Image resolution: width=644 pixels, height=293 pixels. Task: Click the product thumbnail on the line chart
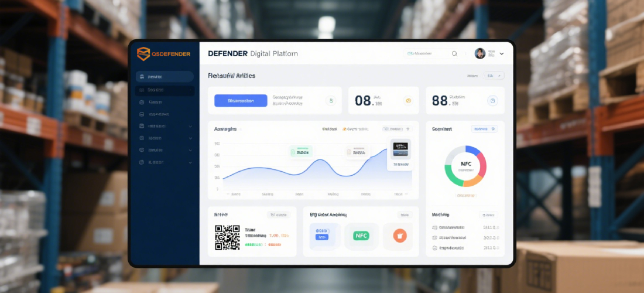(400, 149)
